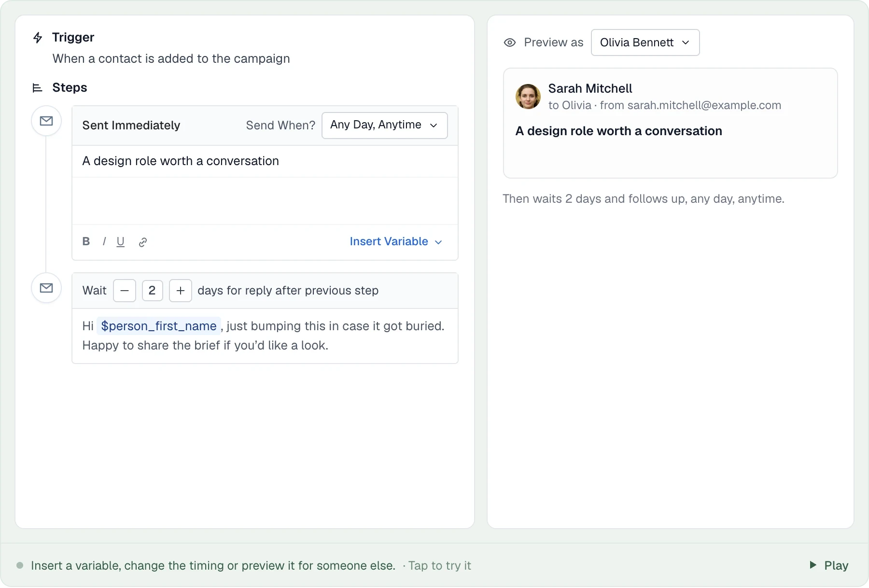Click the empty email body area
The height and width of the screenshot is (588, 869).
(x=265, y=201)
